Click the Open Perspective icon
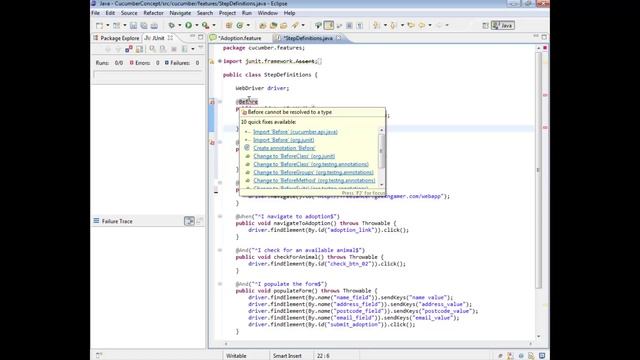 click(x=485, y=25)
